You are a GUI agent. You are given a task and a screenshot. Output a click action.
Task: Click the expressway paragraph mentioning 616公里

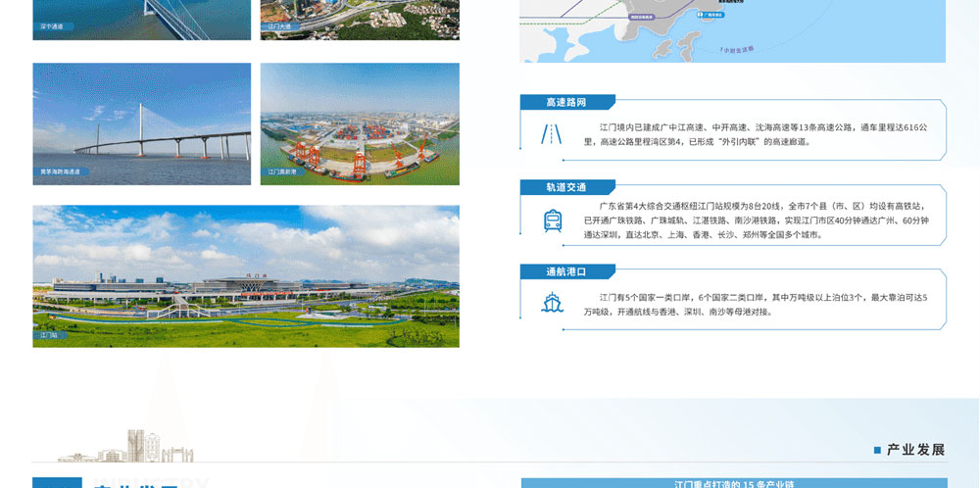tap(756, 135)
